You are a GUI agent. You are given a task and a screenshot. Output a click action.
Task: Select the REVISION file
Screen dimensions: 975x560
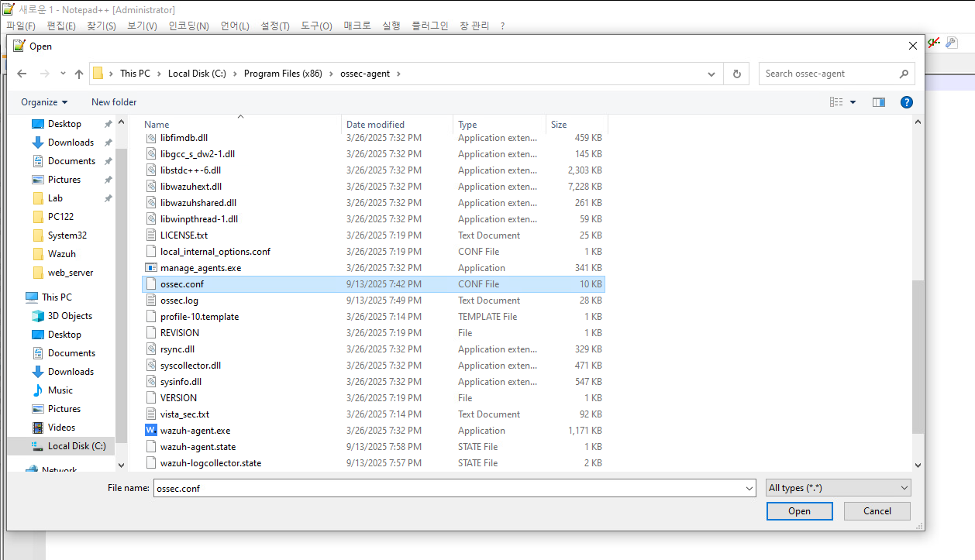[373, 333]
